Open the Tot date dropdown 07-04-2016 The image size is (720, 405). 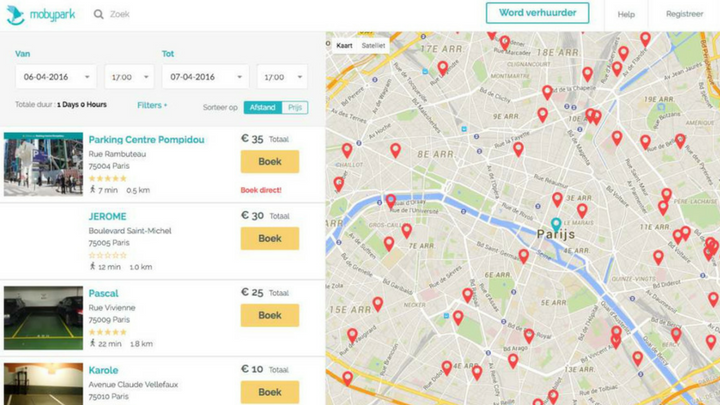pos(205,77)
